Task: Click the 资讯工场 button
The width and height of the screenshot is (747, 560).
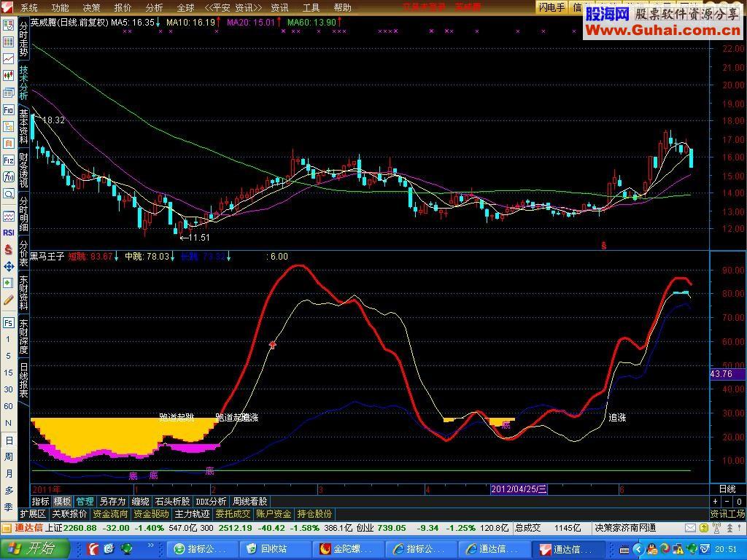Action: (727, 514)
